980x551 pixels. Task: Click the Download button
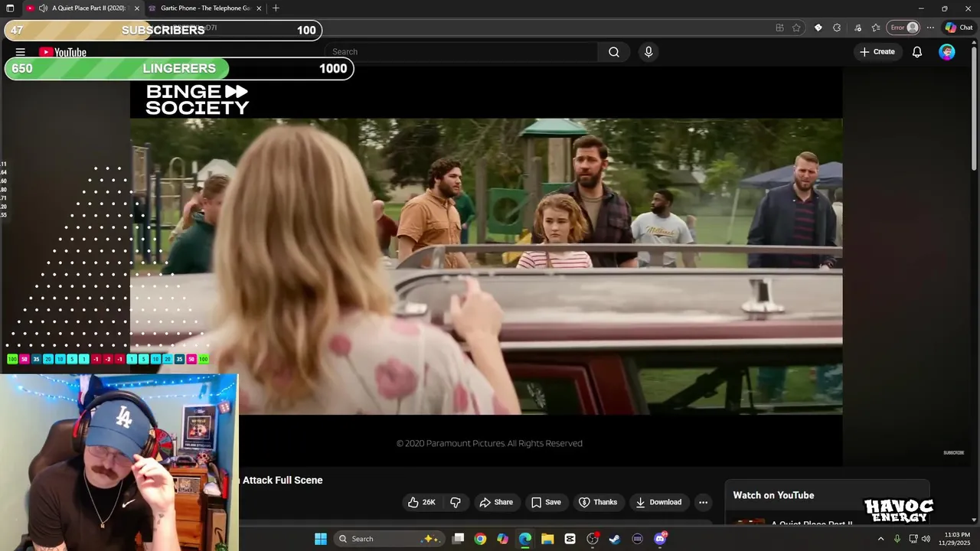point(658,502)
